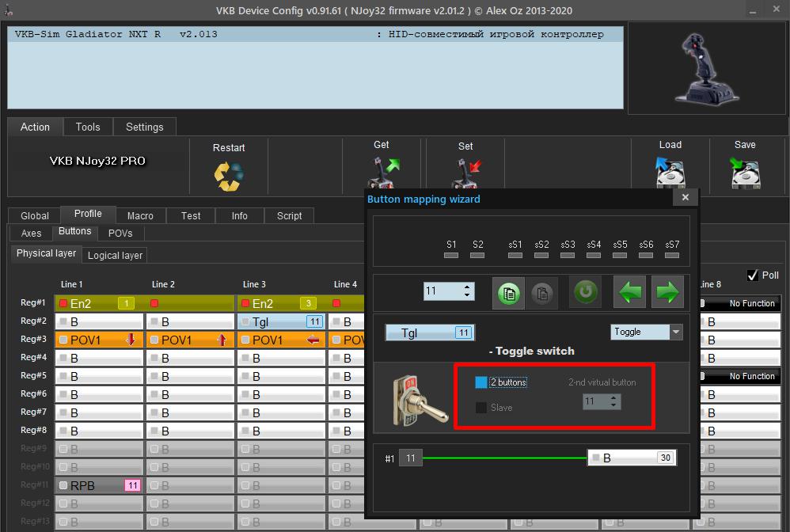
Task: Select the Profile tab
Action: [x=88, y=214]
